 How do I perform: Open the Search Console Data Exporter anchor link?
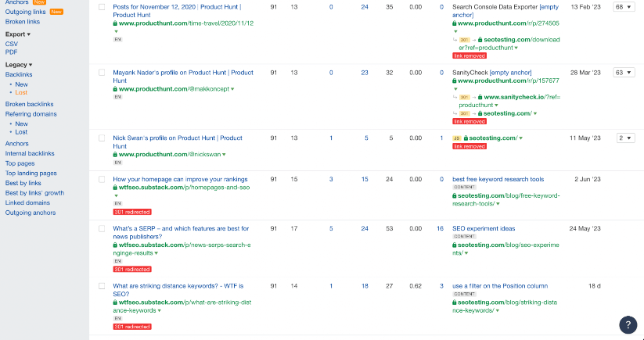pos(494,7)
